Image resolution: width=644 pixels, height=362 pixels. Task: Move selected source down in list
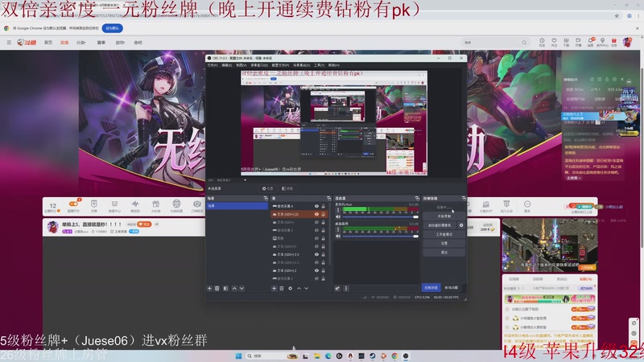(307, 288)
